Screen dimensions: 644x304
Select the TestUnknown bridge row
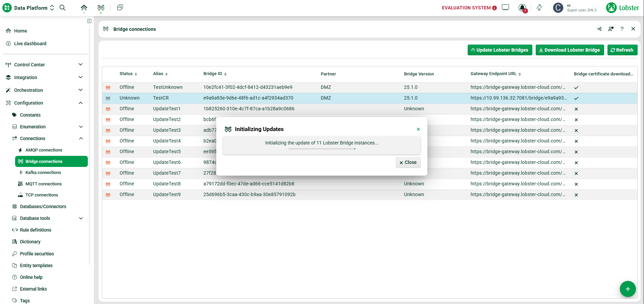pos(168,87)
